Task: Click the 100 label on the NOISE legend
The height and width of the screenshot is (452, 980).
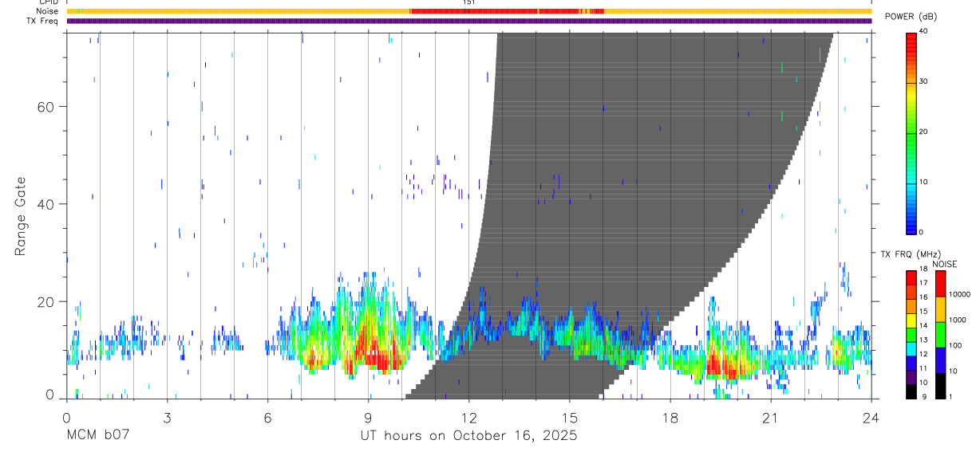Action: (955, 345)
